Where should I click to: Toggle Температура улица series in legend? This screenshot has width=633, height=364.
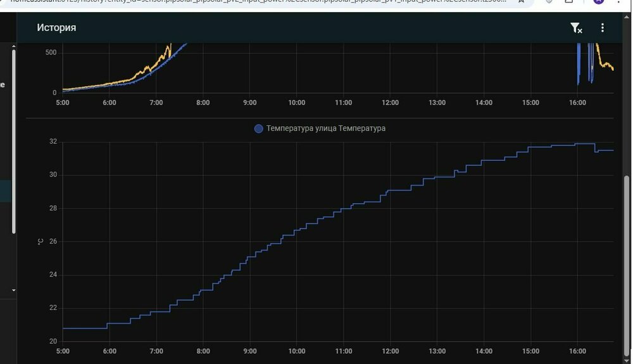click(x=325, y=129)
